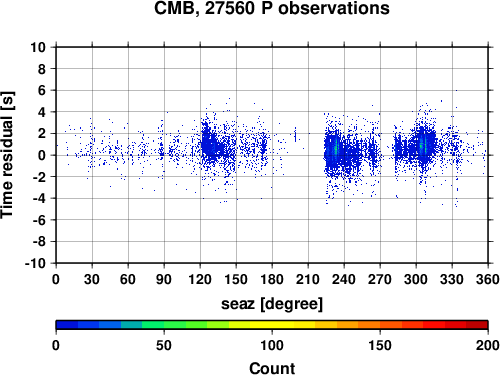Click the "Count" colorbar label

tap(272, 368)
